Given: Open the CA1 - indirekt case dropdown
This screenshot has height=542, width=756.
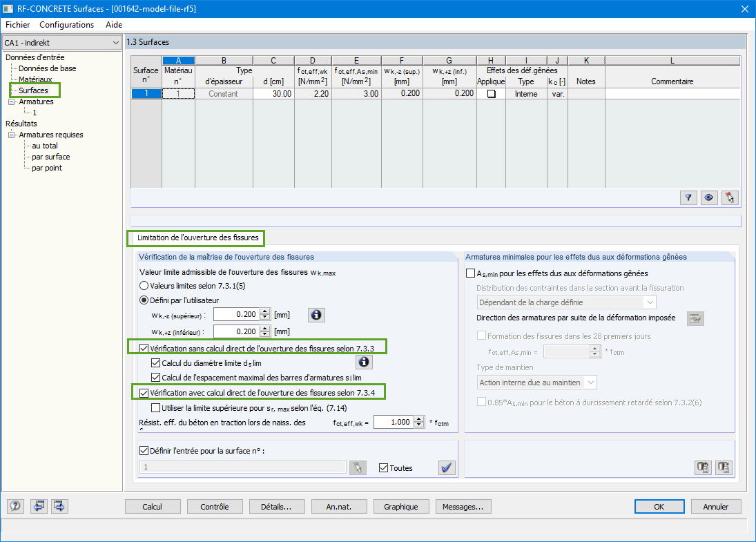Looking at the screenshot, I should tap(116, 43).
